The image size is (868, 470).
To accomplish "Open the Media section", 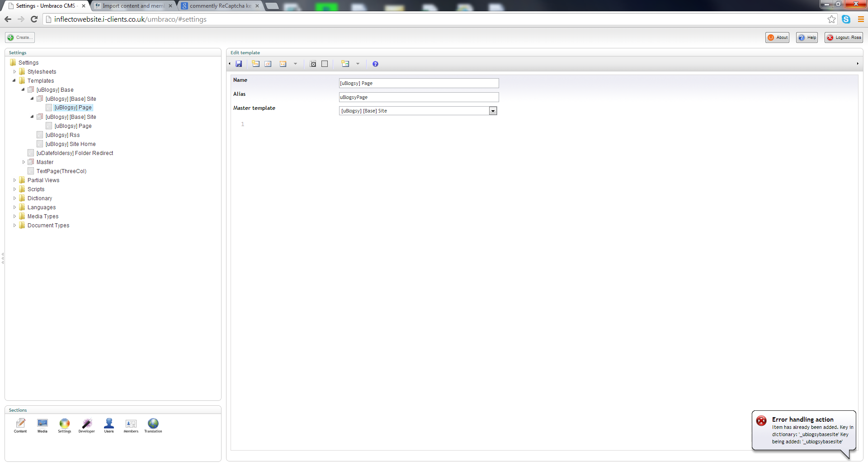I will coord(42,425).
